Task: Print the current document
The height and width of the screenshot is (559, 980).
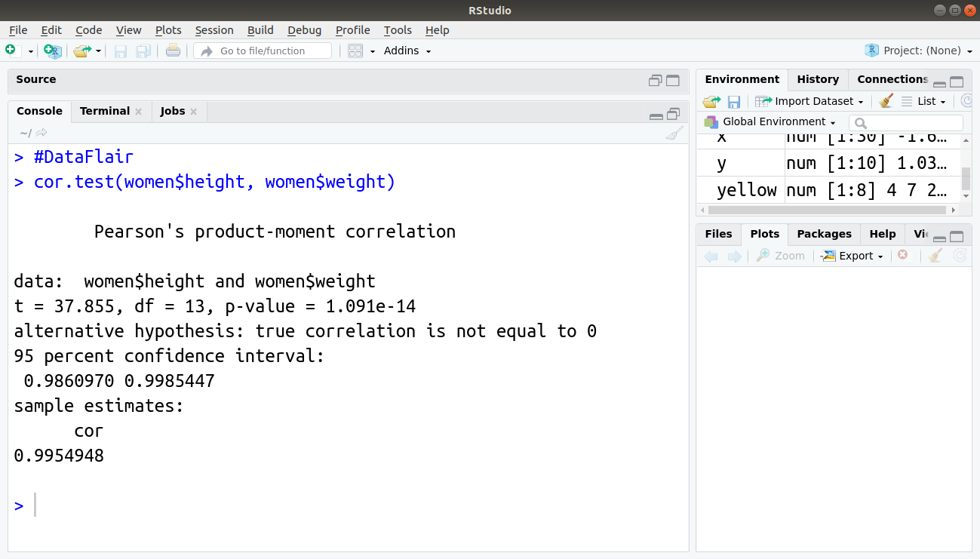Action: coord(172,50)
